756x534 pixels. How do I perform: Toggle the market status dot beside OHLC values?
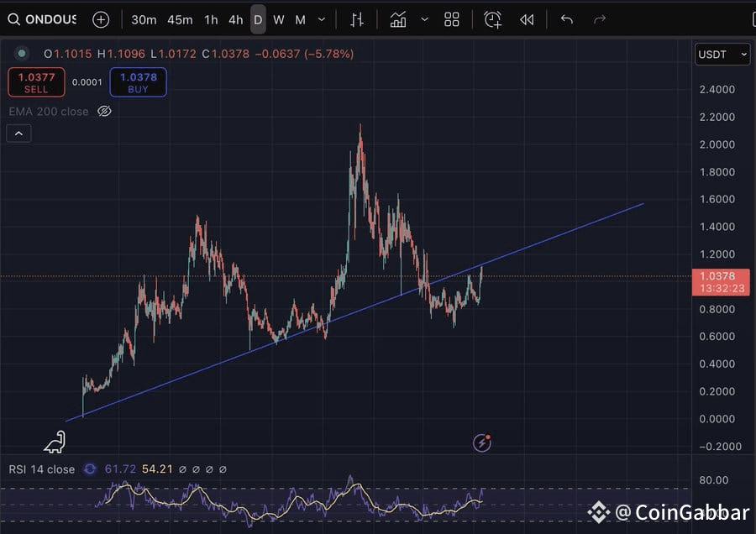point(22,54)
